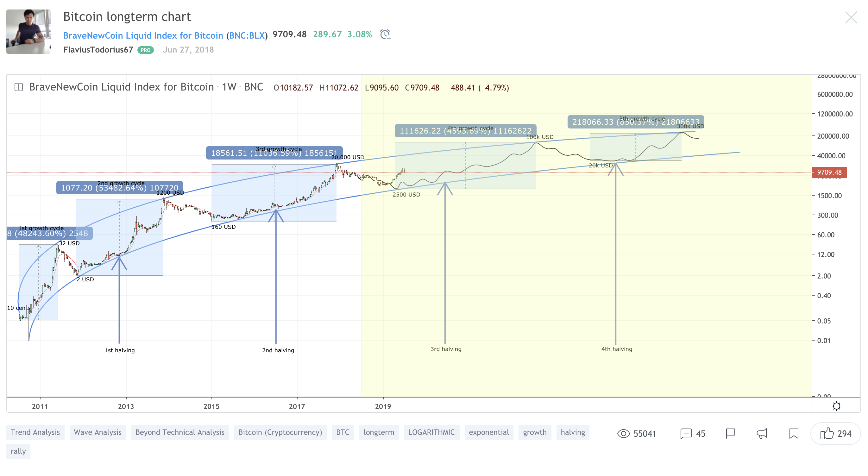Screen dimensions: 868x476
Task: Click the megaphone promote icon
Action: tap(762, 433)
